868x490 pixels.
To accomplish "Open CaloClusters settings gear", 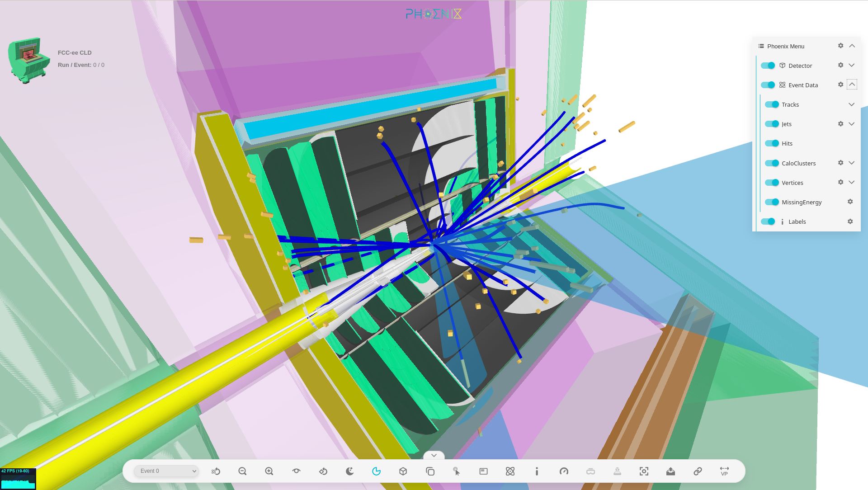I will coord(840,163).
